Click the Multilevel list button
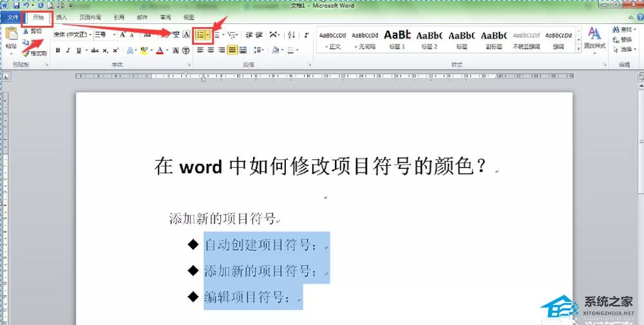 click(232, 35)
